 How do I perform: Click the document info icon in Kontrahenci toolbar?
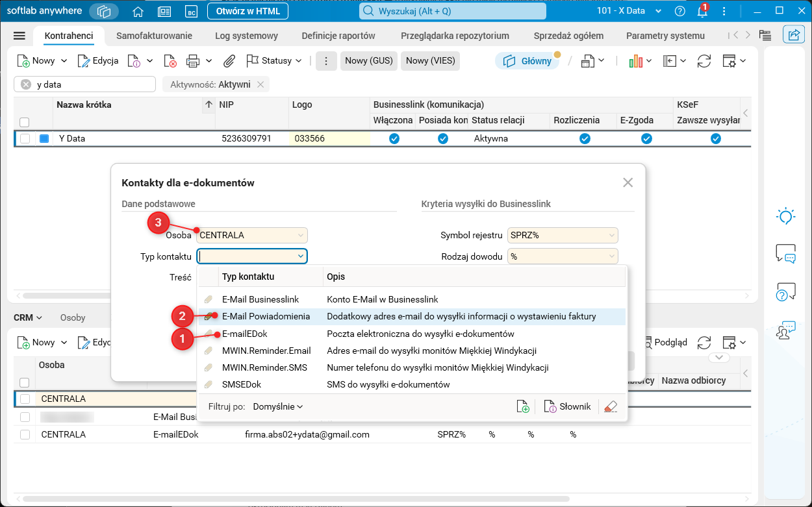(133, 61)
